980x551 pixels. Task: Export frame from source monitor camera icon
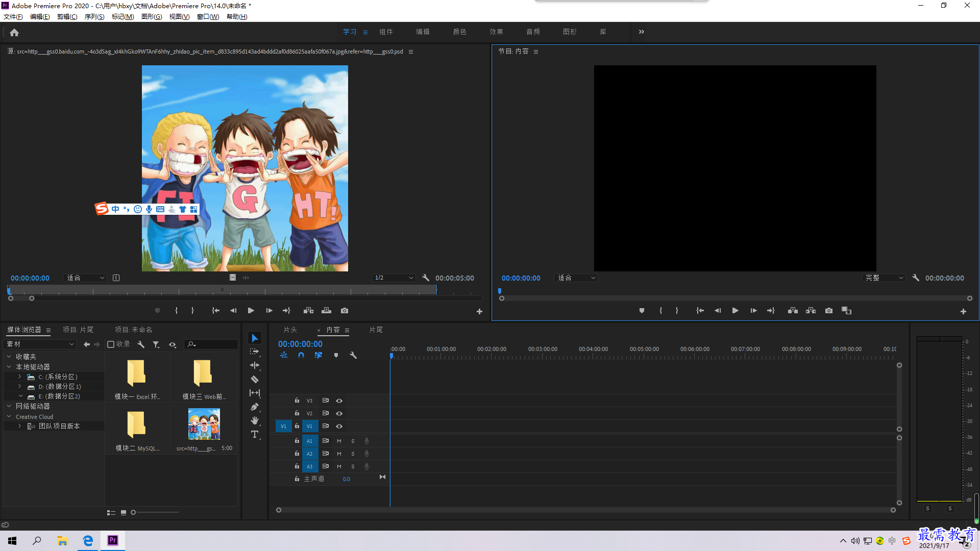pyautogui.click(x=345, y=311)
